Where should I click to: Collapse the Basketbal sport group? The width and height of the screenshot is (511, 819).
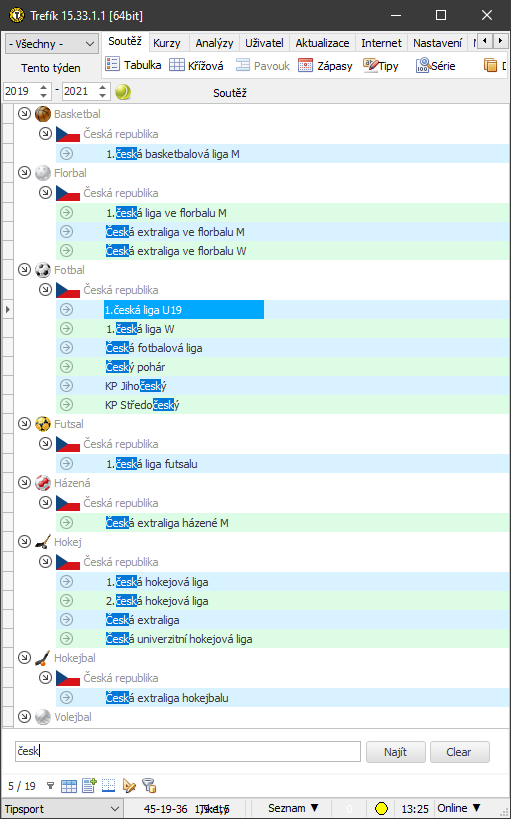click(25, 113)
